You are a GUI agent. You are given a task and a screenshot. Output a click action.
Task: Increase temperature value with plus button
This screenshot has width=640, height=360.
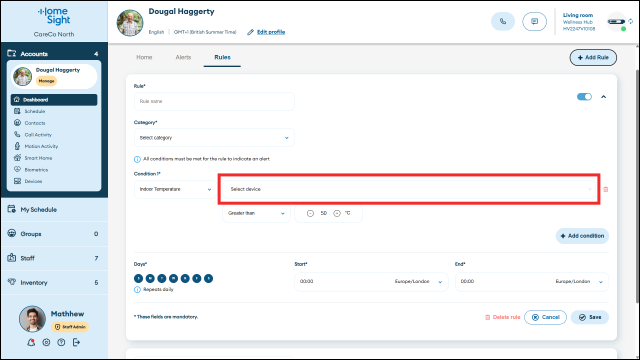337,213
